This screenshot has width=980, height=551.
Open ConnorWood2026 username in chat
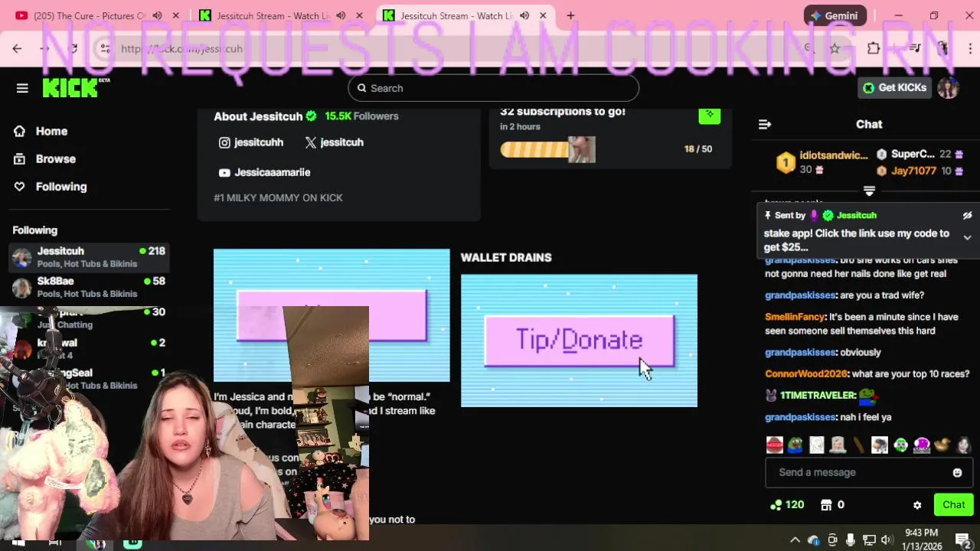coord(805,373)
